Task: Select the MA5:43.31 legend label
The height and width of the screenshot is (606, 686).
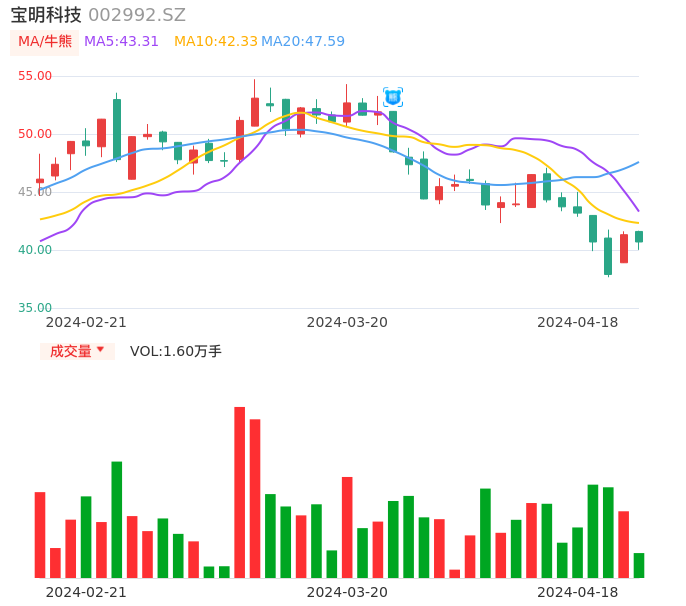Action: [x=121, y=42]
